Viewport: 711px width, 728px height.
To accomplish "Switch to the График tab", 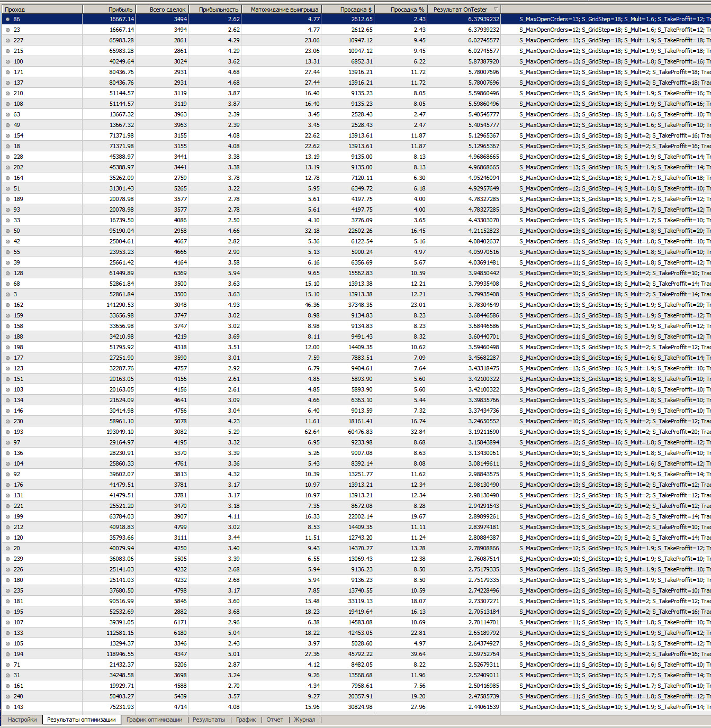I will (x=246, y=720).
